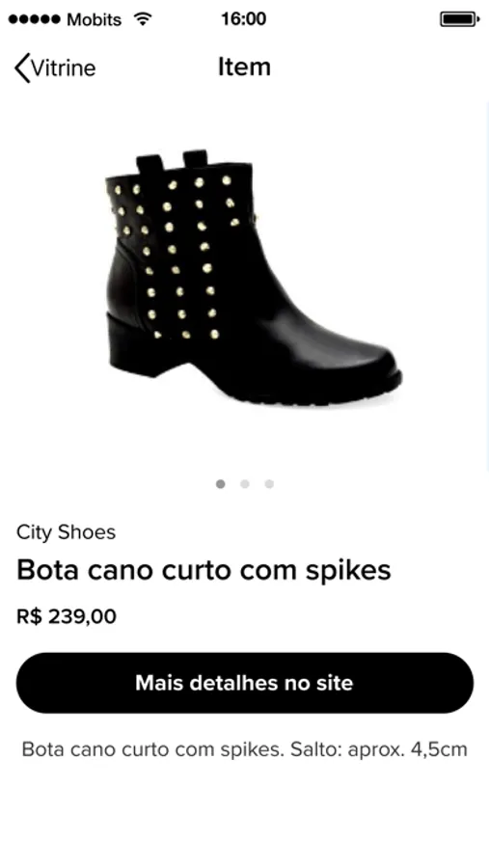Viewport: 489px width, 868px height.
Task: Tap the Mobits carrier label
Action: pyautogui.click(x=94, y=19)
